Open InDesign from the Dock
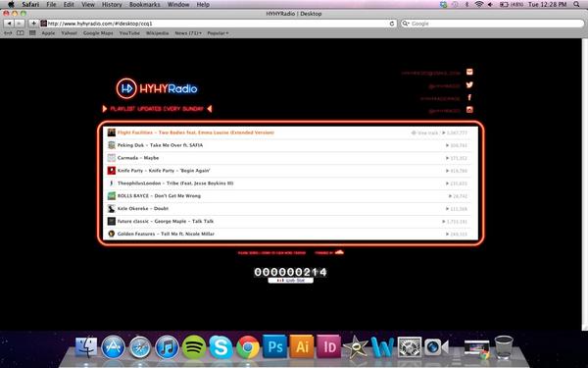588x368 pixels. [329, 346]
